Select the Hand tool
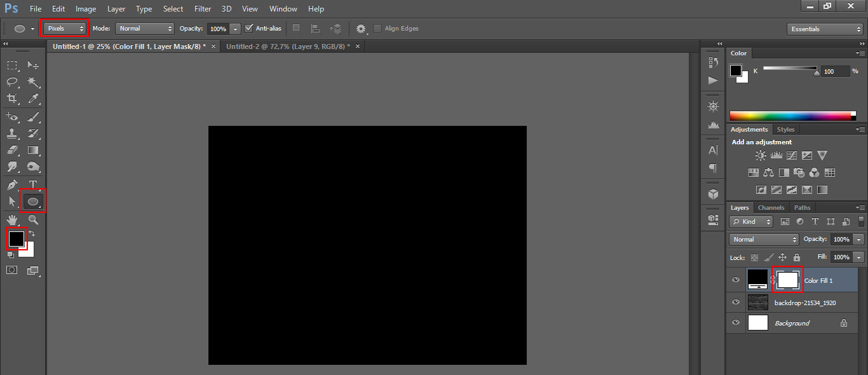The height and width of the screenshot is (375, 868). pos(12,220)
